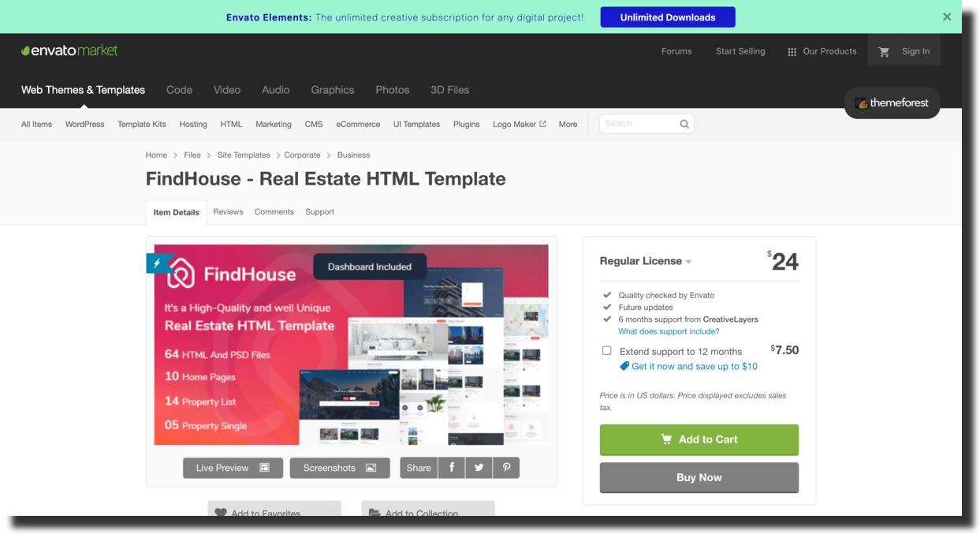This screenshot has width=980, height=534.
Task: Open the CMS subcategory
Action: [x=314, y=124]
